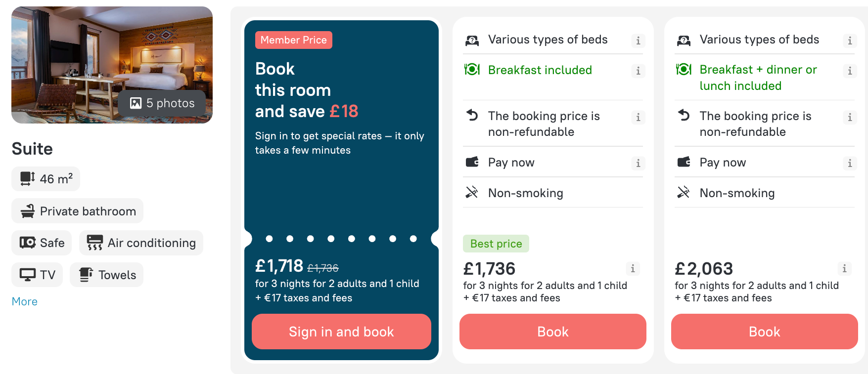The height and width of the screenshot is (374, 868).
Task: Open the 5 photos gallery badge
Action: point(162,103)
